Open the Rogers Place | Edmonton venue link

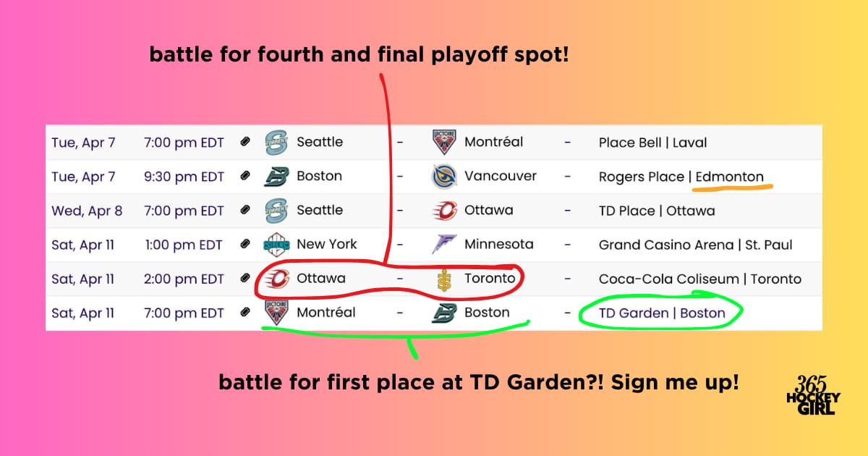point(681,177)
